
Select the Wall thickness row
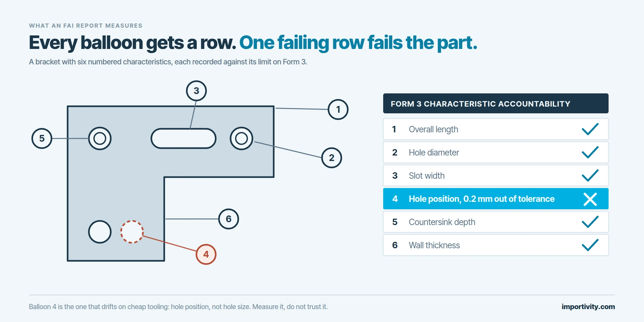(x=496, y=245)
